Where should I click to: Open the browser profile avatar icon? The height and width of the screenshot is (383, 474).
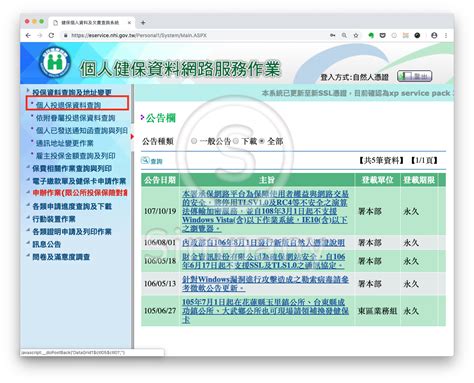(434, 35)
